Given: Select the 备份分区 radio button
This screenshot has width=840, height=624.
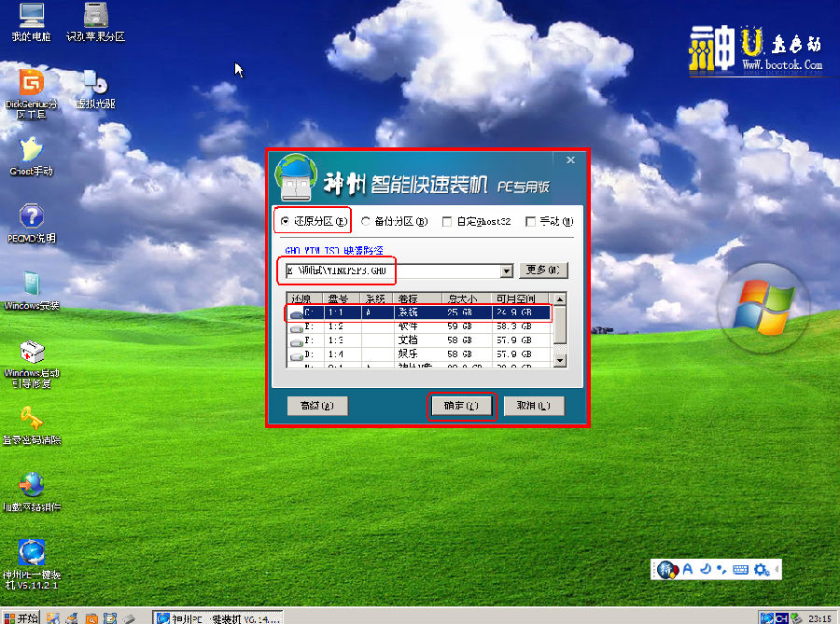Looking at the screenshot, I should tap(366, 221).
